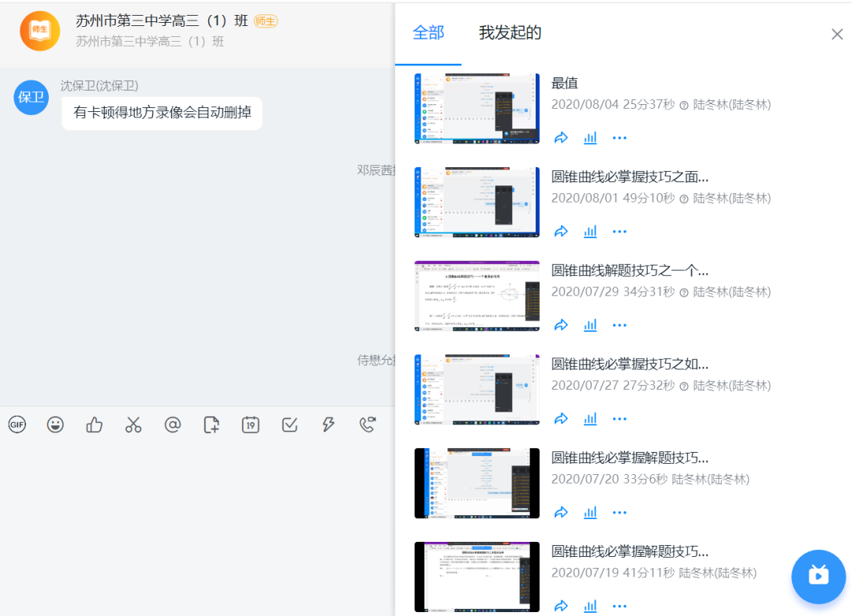Switch to the 全部 tab
The image size is (852, 616).
tap(428, 32)
